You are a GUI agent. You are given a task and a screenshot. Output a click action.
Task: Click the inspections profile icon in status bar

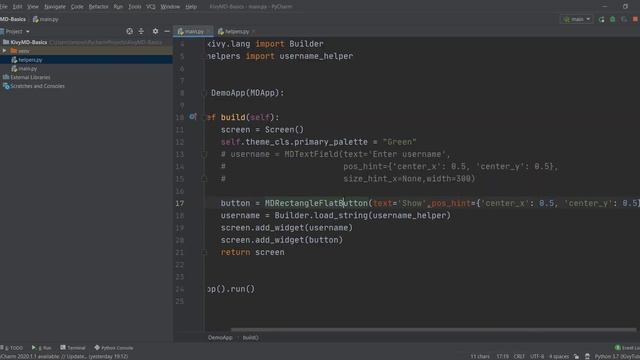587,356
